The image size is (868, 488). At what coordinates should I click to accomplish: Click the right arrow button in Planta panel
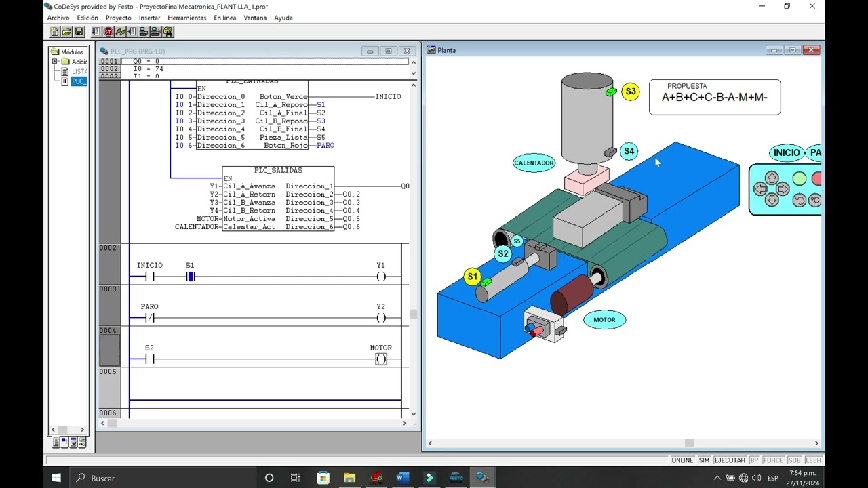click(x=783, y=190)
